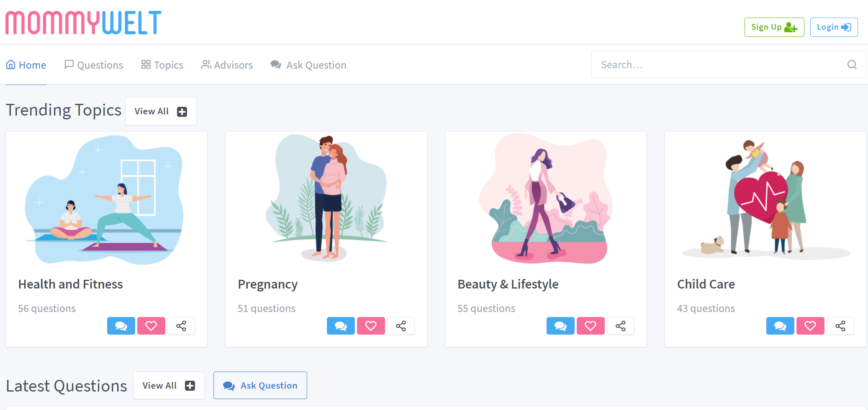Open the Child Care illustration thumbnail
The image size is (868, 410).
[x=765, y=199]
